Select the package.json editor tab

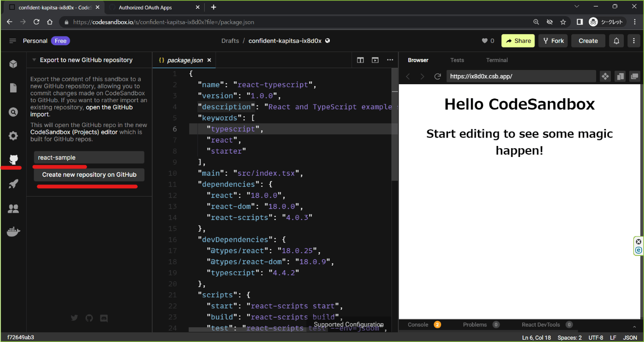184,60
